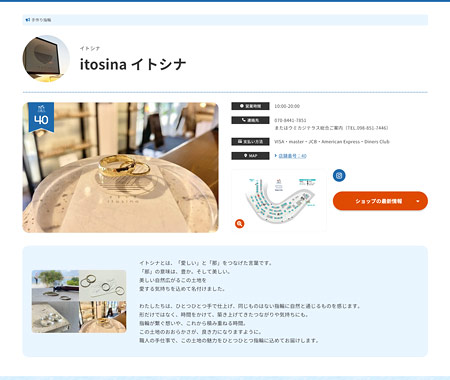Open the shop's Instagram icon
The height and width of the screenshot is (380, 450).
(339, 175)
